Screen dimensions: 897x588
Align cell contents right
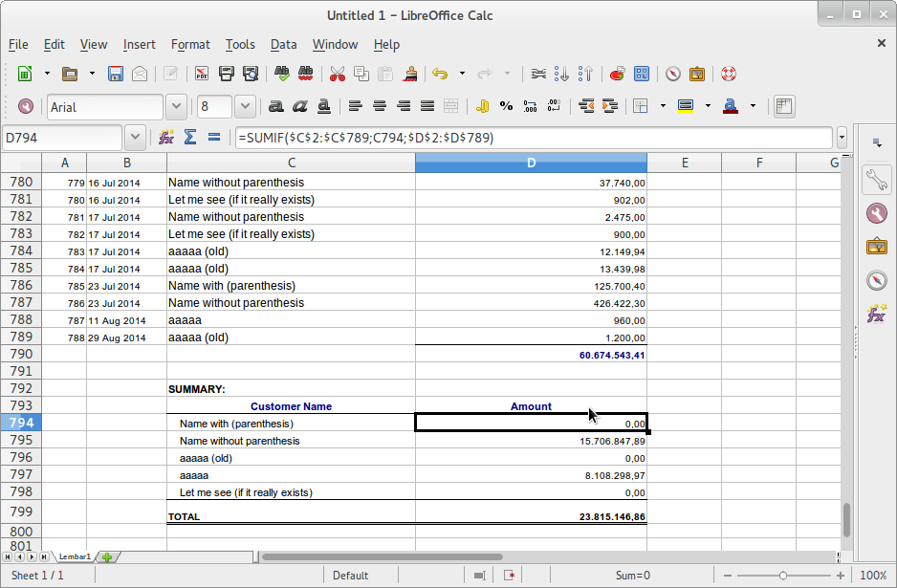[404, 106]
